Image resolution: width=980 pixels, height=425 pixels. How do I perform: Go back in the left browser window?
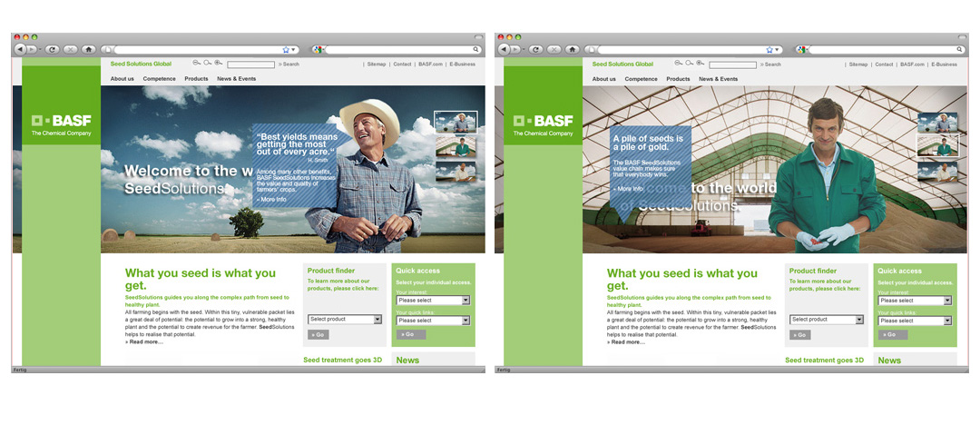pyautogui.click(x=20, y=49)
